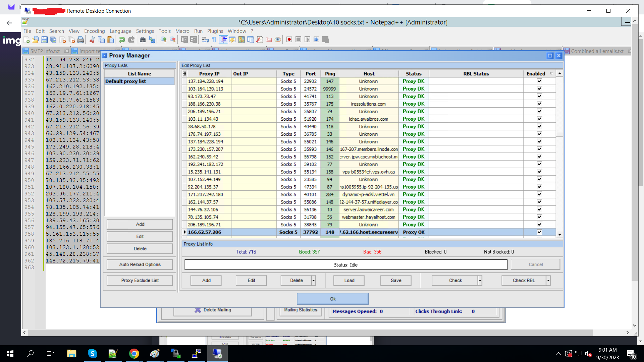Click the Load button
The width and height of the screenshot is (644, 362).
349,281
